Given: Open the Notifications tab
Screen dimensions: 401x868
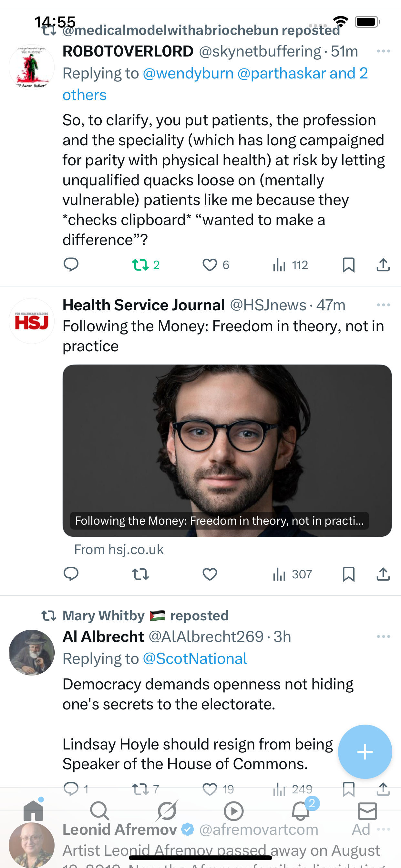Looking at the screenshot, I should pos(301,811).
